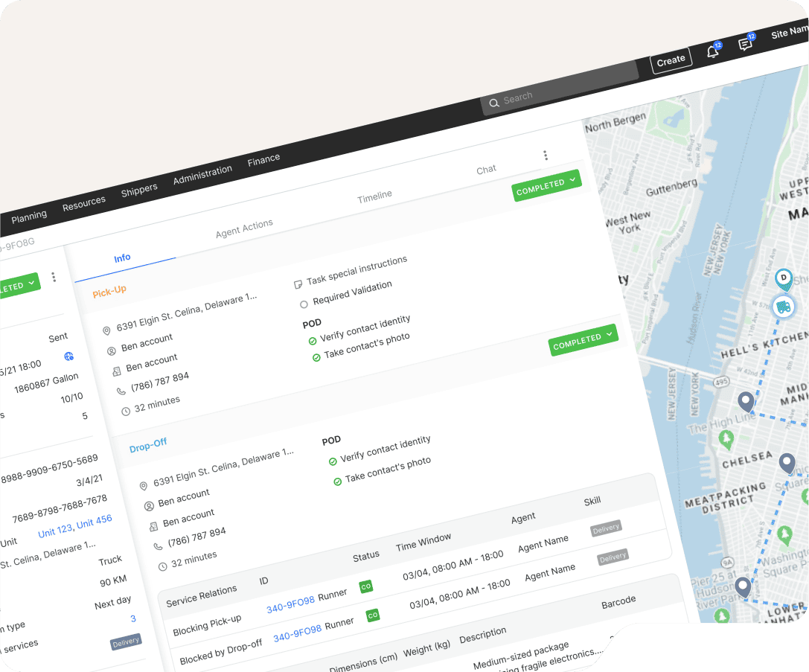809x672 pixels.
Task: Click the phone icon in Pick-Up section
Action: click(121, 391)
